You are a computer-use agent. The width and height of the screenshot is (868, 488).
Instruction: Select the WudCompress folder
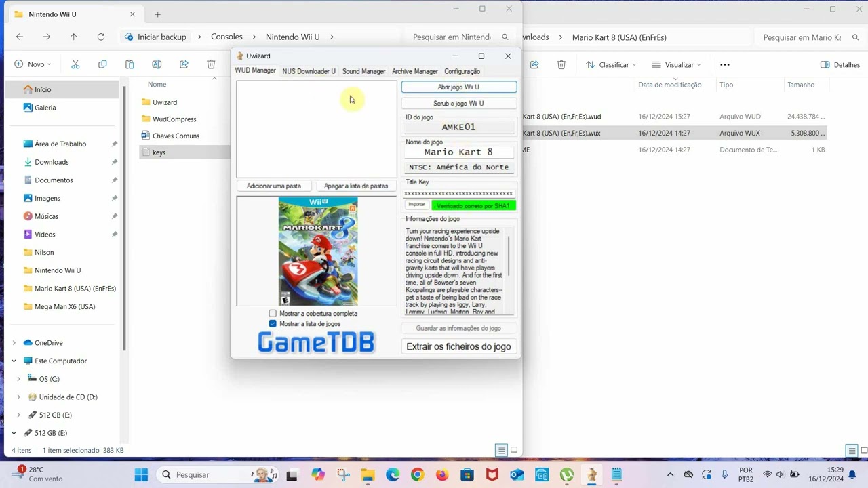pyautogui.click(x=174, y=119)
